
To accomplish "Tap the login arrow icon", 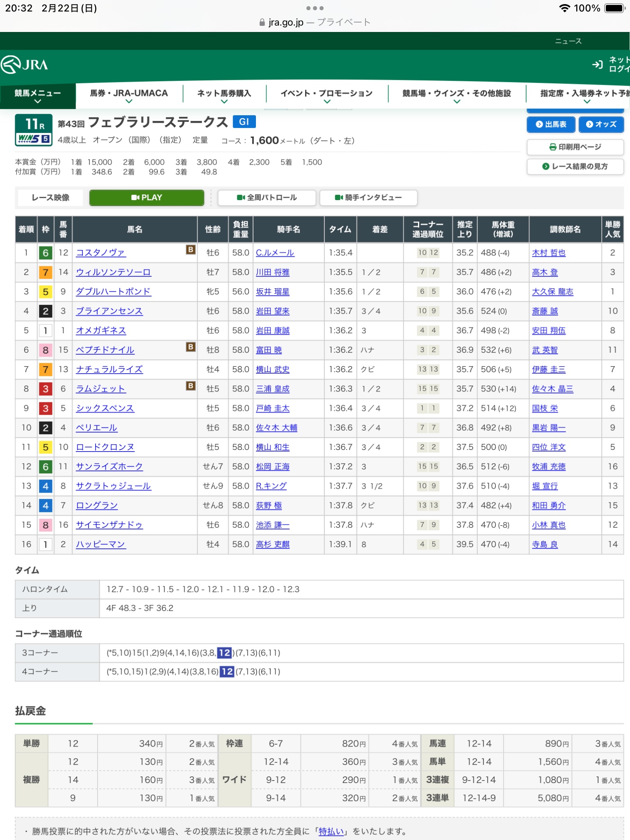I will pyautogui.click(x=597, y=64).
